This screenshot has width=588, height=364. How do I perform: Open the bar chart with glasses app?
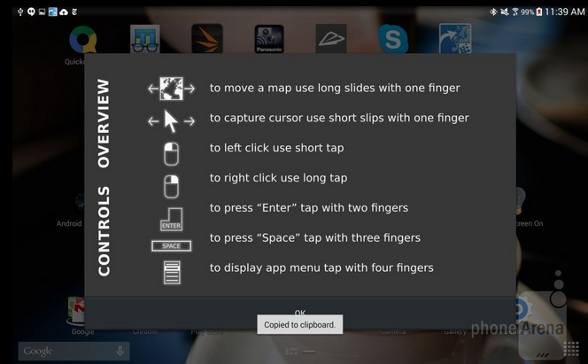(145, 39)
